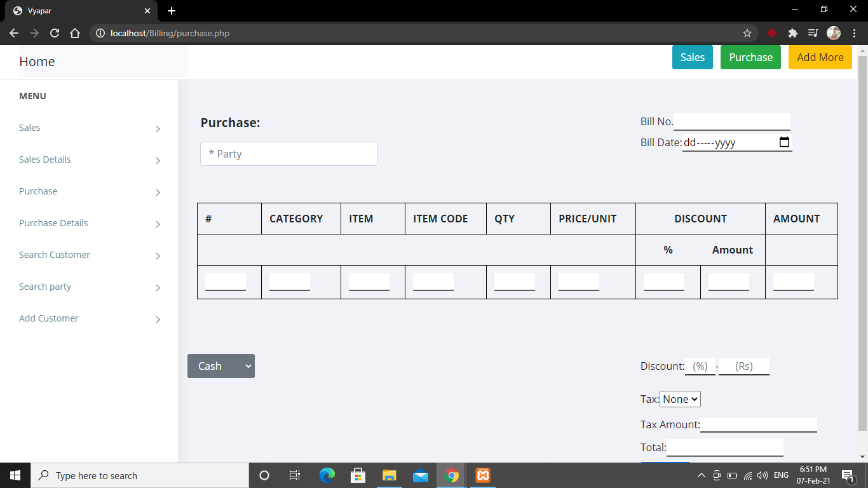Click the row discount Amount input
868x488 pixels.
coord(729,282)
